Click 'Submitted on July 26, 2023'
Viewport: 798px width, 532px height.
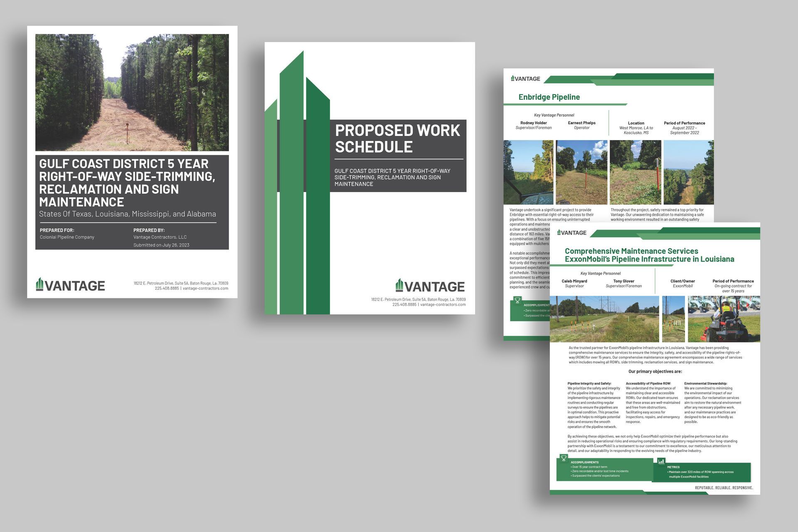point(161,245)
